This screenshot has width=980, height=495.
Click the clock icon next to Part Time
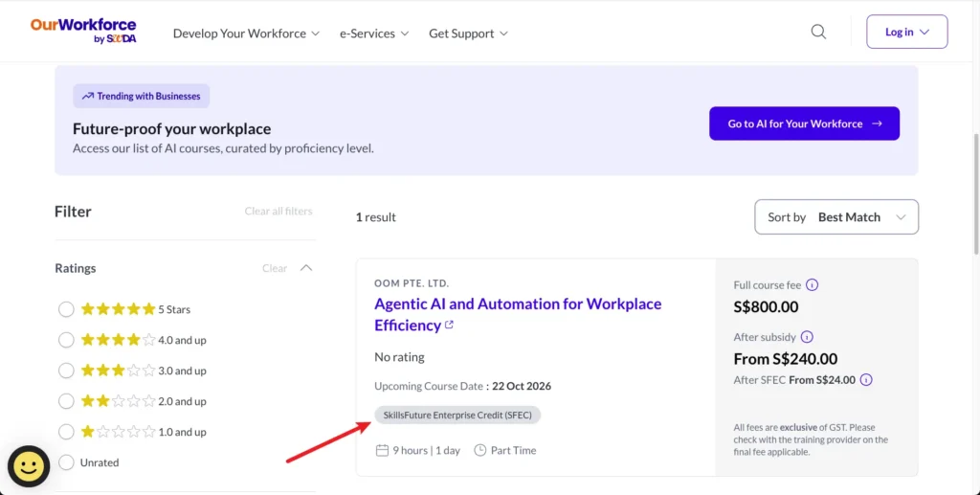pyautogui.click(x=480, y=450)
